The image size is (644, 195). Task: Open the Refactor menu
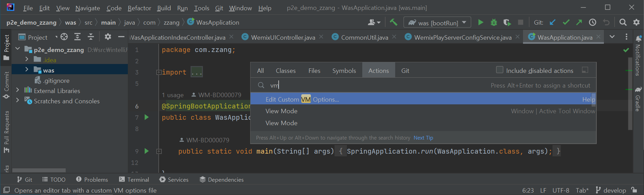[x=139, y=8]
